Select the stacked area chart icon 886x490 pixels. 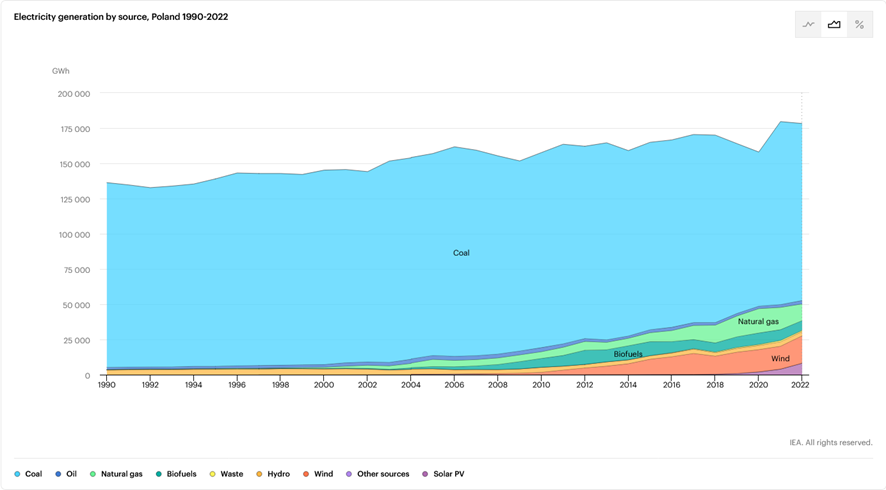[834, 25]
